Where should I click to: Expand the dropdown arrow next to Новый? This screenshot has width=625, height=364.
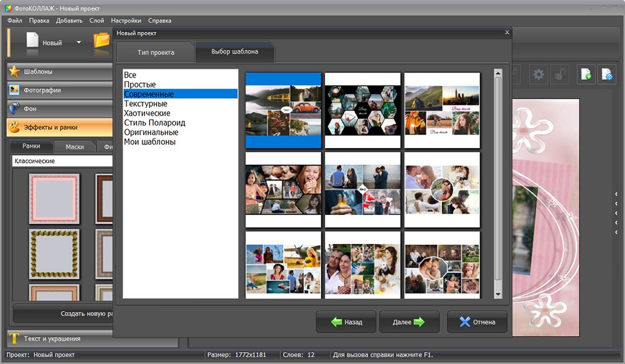(79, 42)
